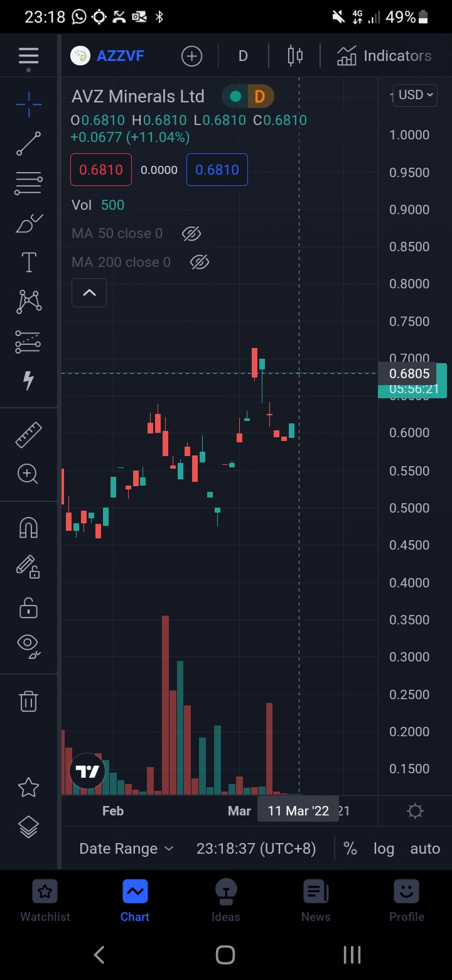Switch to the Profile tab
The image size is (452, 980).
(406, 900)
